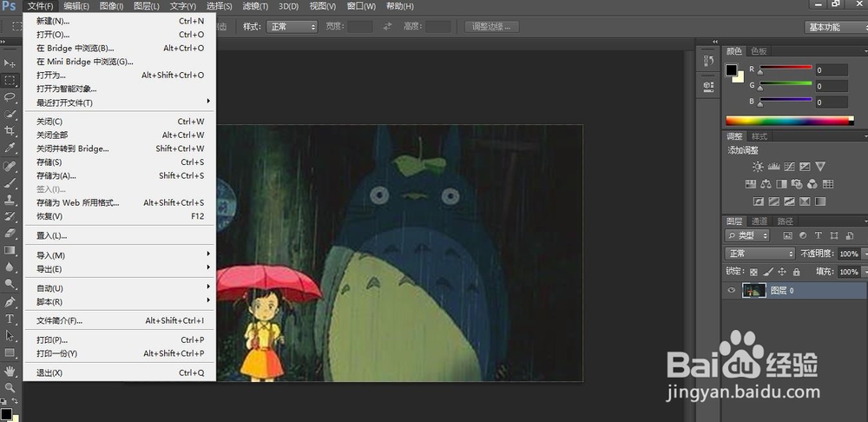
Task: Click the foreground color swatch in Color panel
Action: (732, 70)
